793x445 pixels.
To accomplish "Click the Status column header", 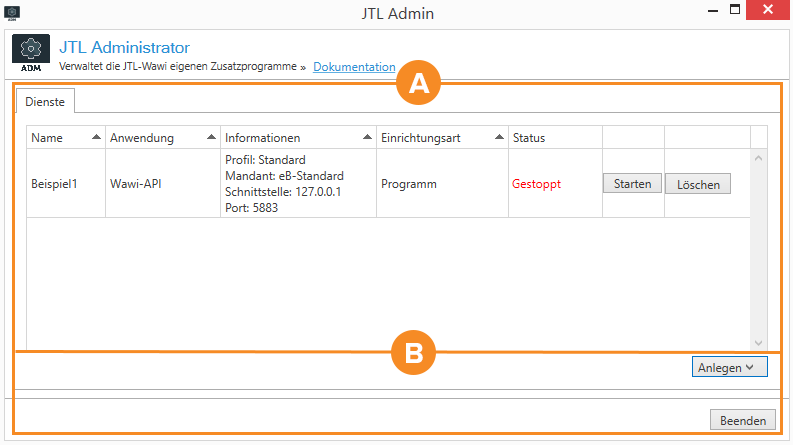I will [553, 137].
